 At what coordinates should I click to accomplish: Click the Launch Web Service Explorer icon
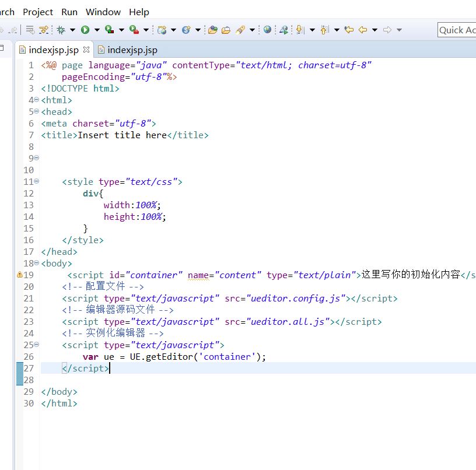(x=283, y=30)
